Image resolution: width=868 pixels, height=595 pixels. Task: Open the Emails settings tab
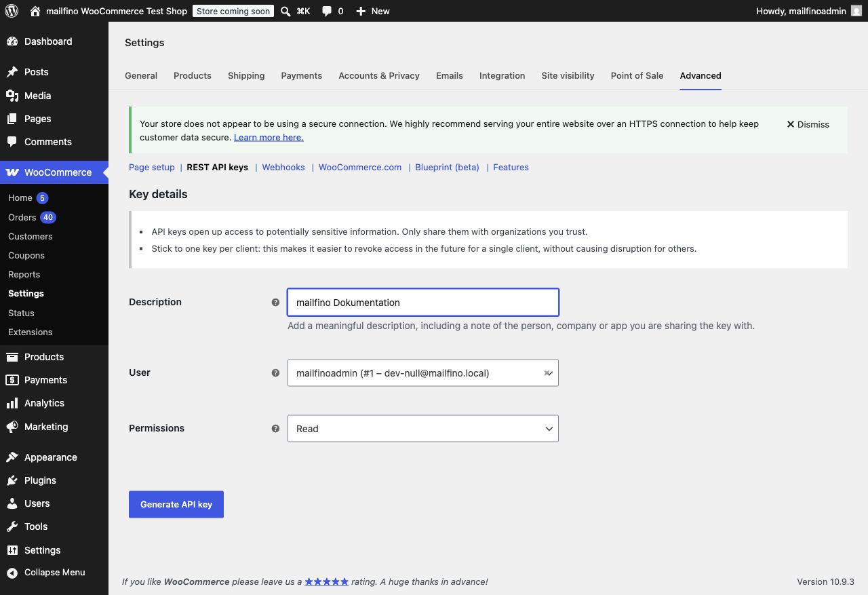point(450,75)
